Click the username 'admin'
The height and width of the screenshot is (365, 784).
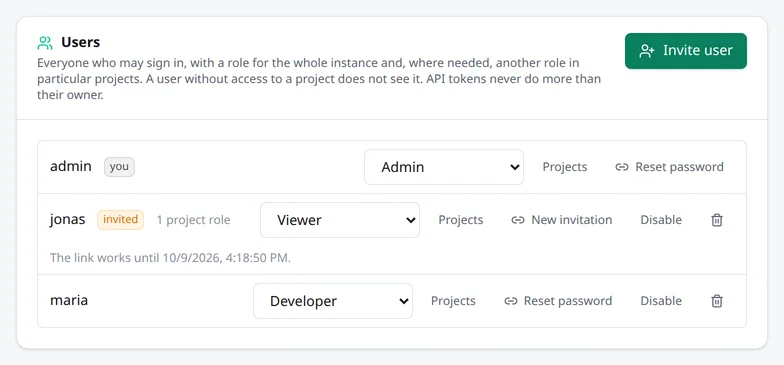(70, 166)
